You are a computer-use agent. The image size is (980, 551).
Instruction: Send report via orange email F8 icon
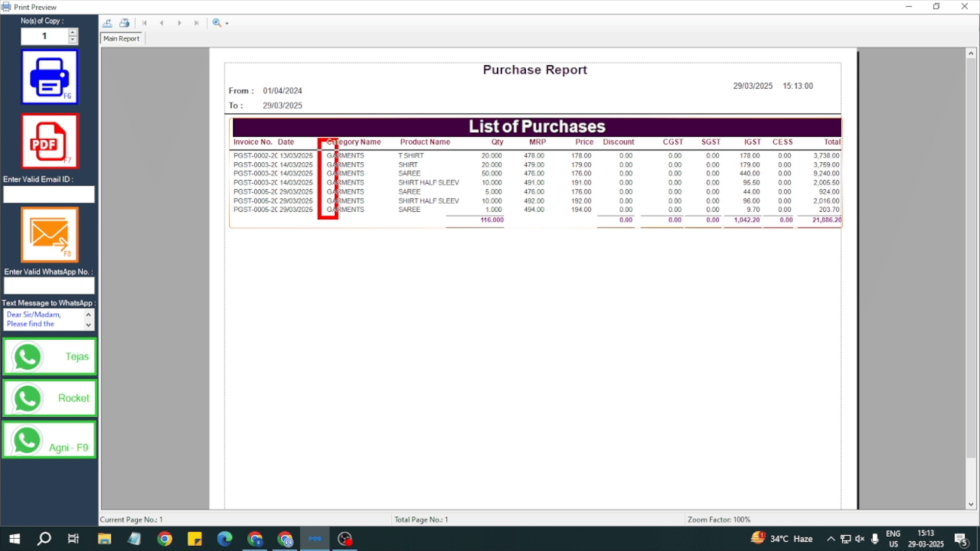coord(50,235)
